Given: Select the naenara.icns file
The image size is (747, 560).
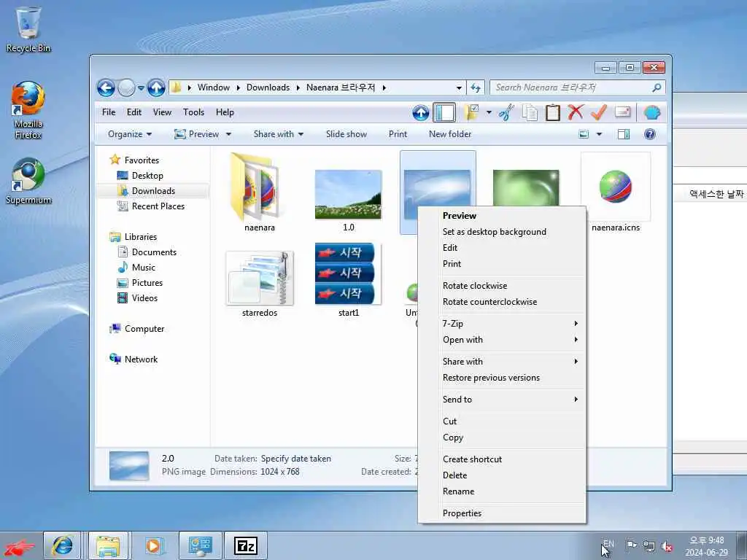Looking at the screenshot, I should 616,192.
